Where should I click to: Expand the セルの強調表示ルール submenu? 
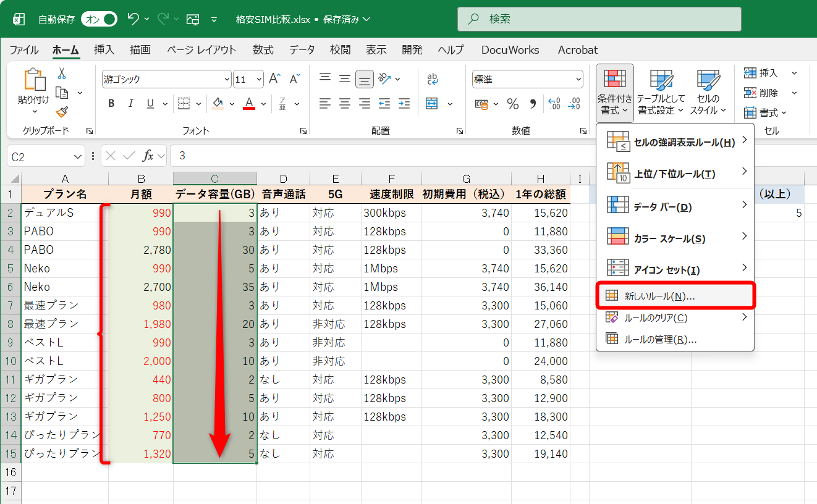tap(674, 141)
